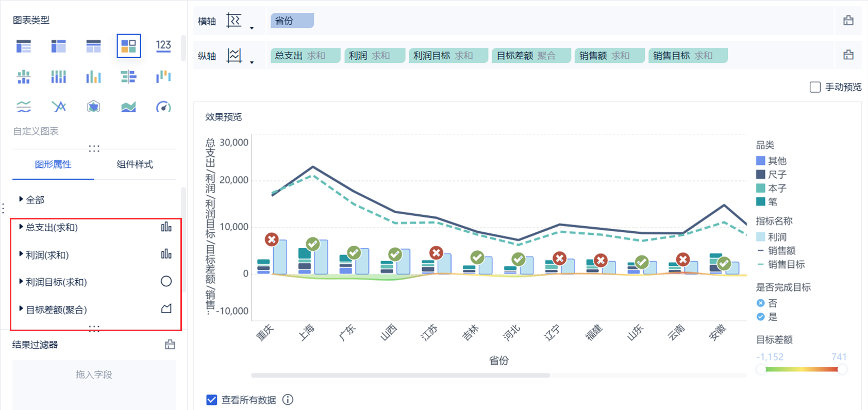Expand the 利润(求和) properties section
The height and width of the screenshot is (410, 868).
21,254
